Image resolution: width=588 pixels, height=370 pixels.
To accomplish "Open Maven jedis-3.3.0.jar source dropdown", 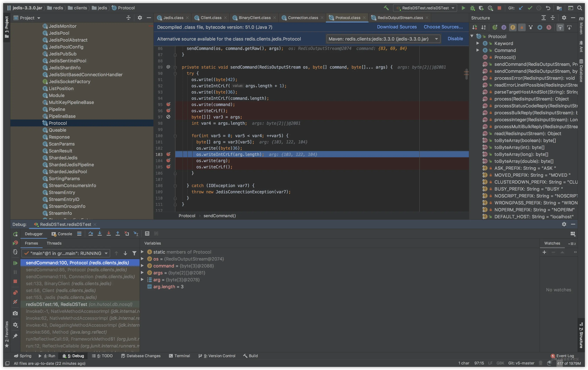I will coord(383,39).
